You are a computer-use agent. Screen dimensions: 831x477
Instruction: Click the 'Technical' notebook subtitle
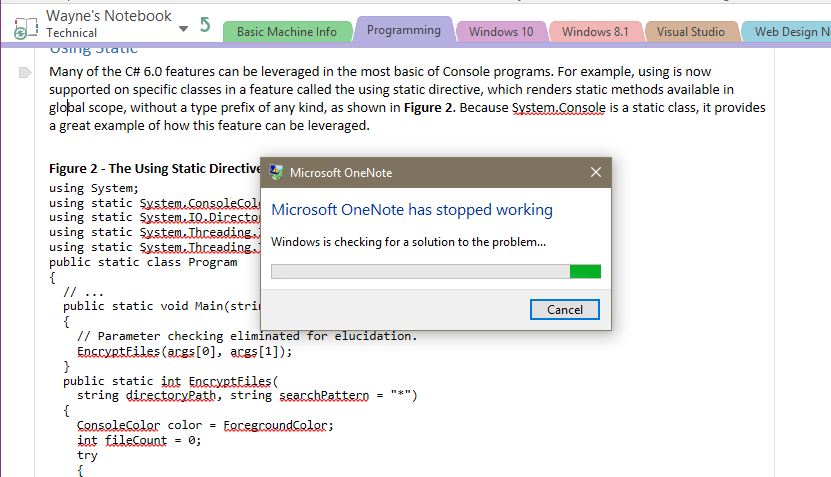point(71,33)
